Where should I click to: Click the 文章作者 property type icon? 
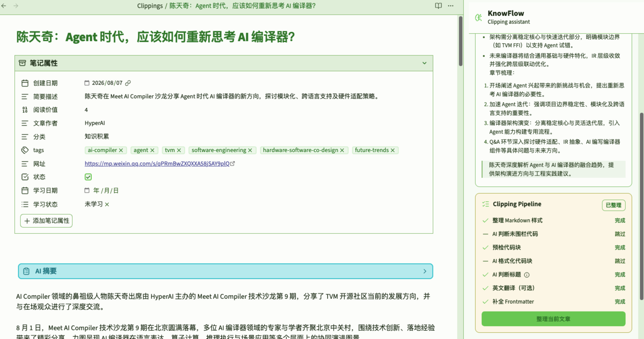pos(25,123)
